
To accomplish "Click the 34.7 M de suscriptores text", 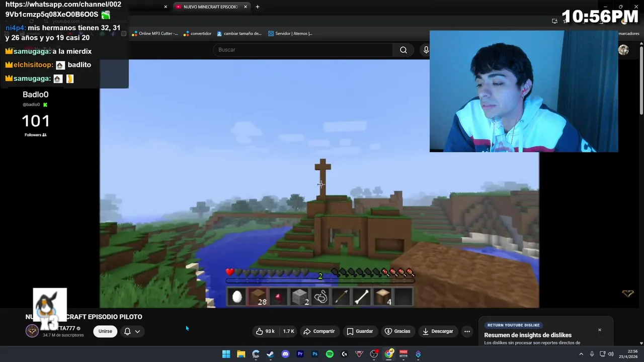I will 63,335.
